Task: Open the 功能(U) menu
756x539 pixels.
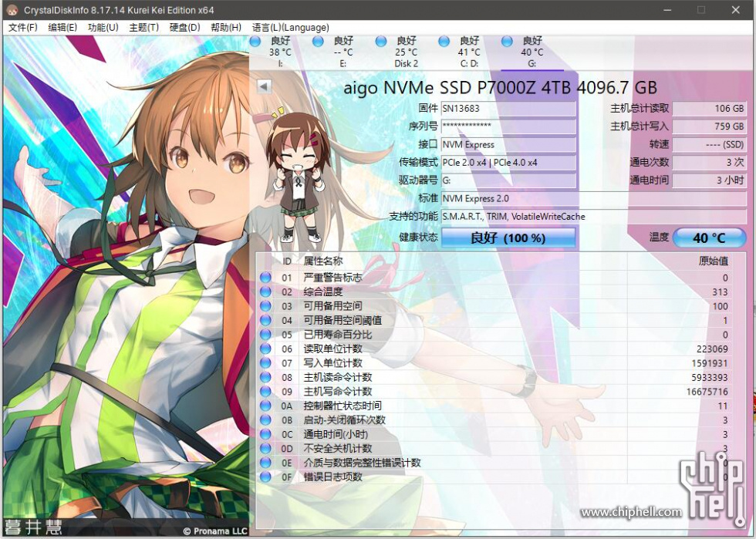Action: pyautogui.click(x=103, y=28)
